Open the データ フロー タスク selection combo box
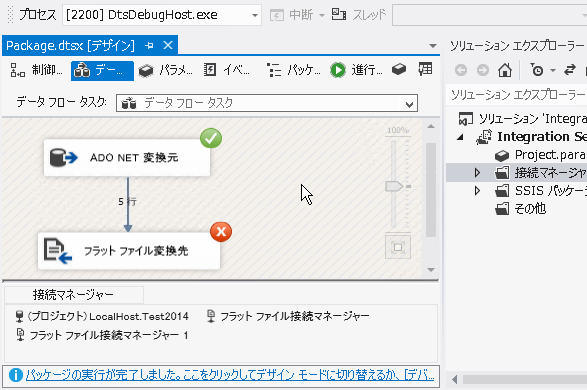The image size is (587, 390). click(x=267, y=103)
